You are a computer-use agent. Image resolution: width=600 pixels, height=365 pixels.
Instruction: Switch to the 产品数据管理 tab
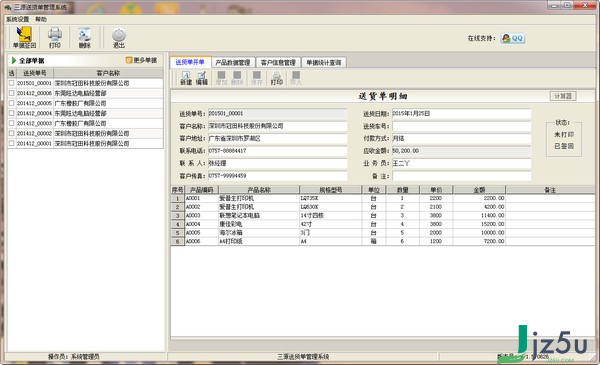233,62
